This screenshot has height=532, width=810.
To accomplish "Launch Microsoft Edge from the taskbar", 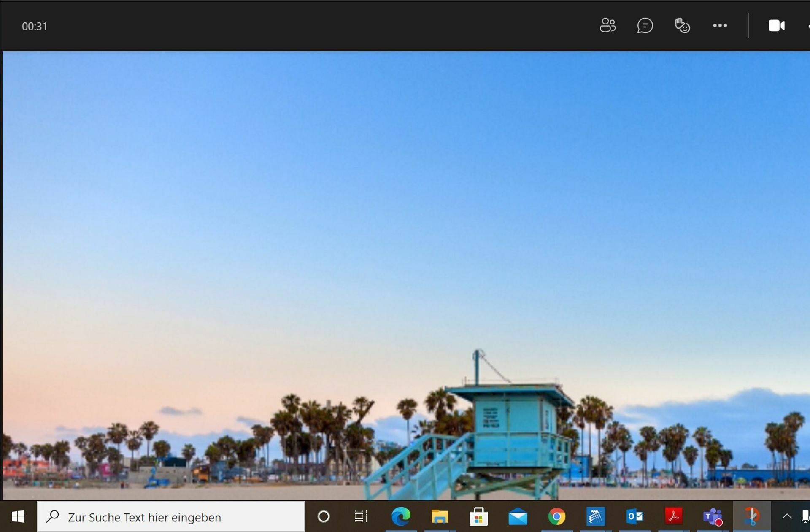I will [x=401, y=516].
